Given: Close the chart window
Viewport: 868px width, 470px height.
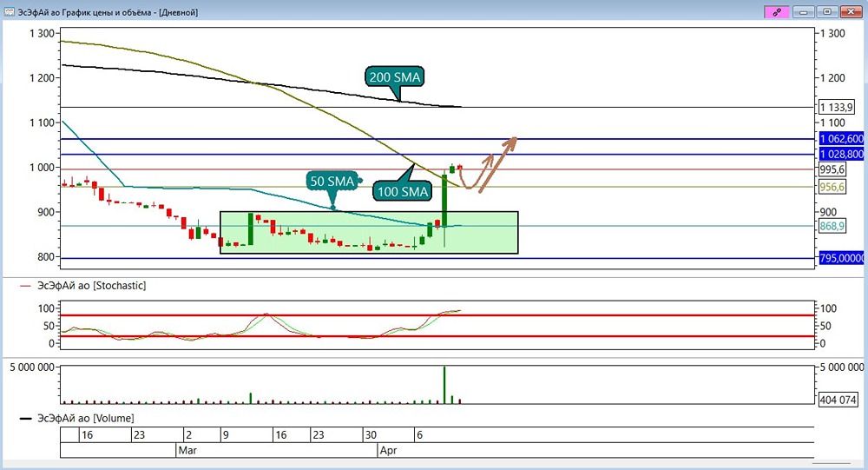Looking at the screenshot, I should [x=851, y=11].
